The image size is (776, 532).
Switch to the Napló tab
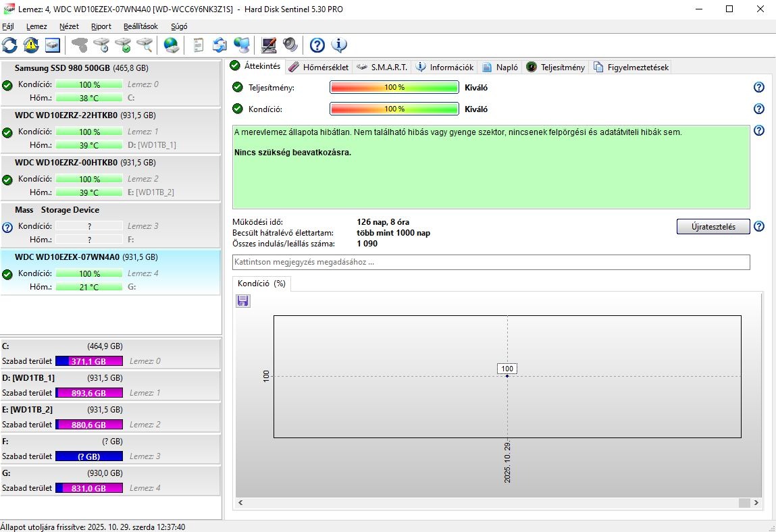[x=500, y=68]
